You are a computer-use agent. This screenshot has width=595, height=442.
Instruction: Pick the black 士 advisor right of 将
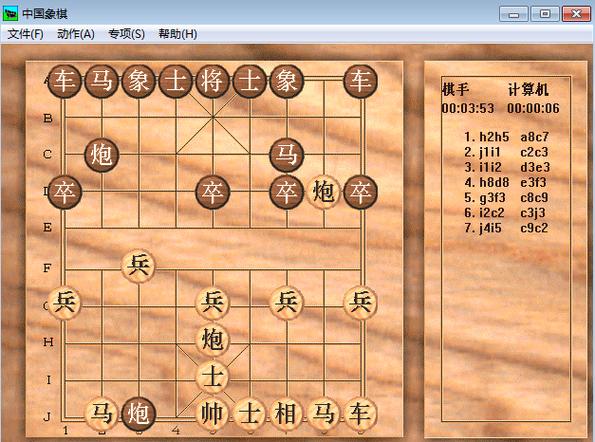pyautogui.click(x=250, y=81)
